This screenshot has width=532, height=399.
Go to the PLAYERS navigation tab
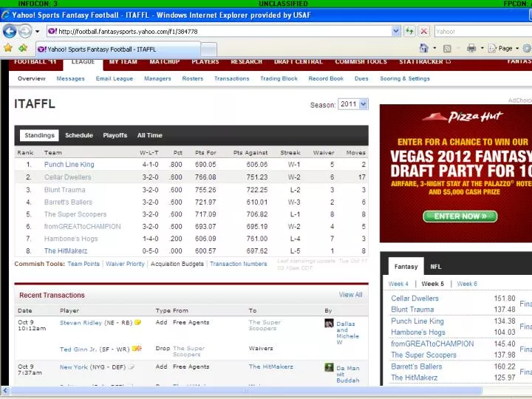(205, 62)
